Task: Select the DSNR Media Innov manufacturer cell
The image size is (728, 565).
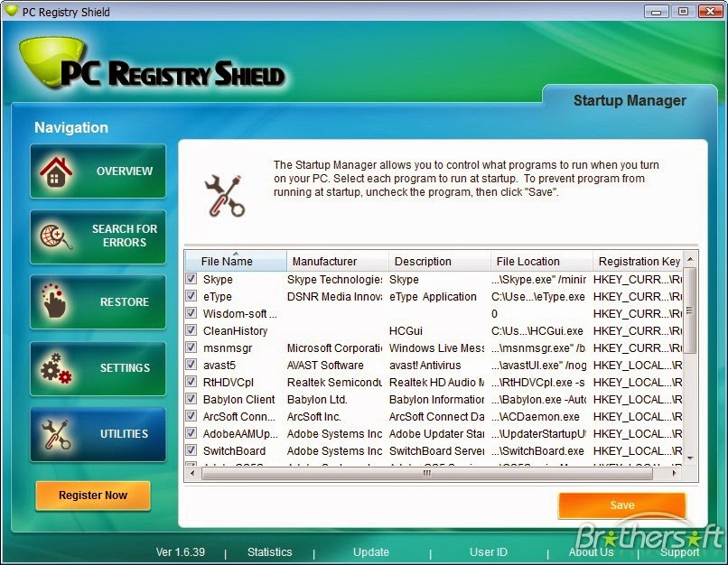Action: 334,296
